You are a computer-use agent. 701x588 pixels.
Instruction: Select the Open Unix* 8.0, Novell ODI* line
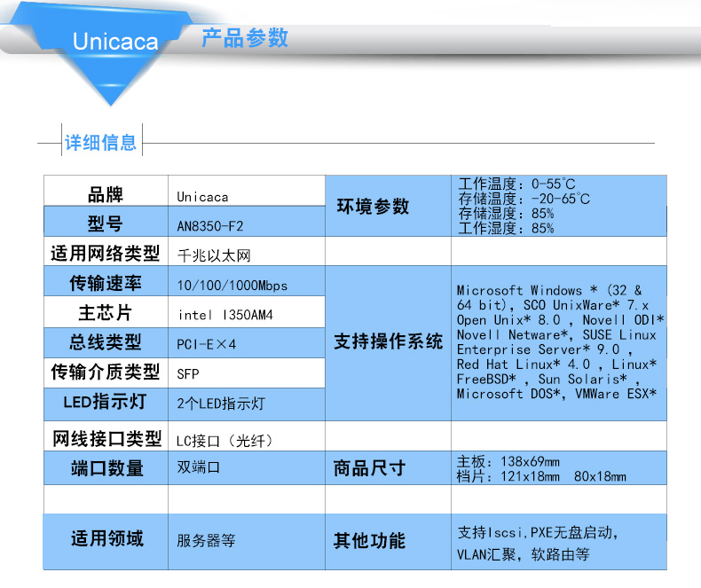560,320
